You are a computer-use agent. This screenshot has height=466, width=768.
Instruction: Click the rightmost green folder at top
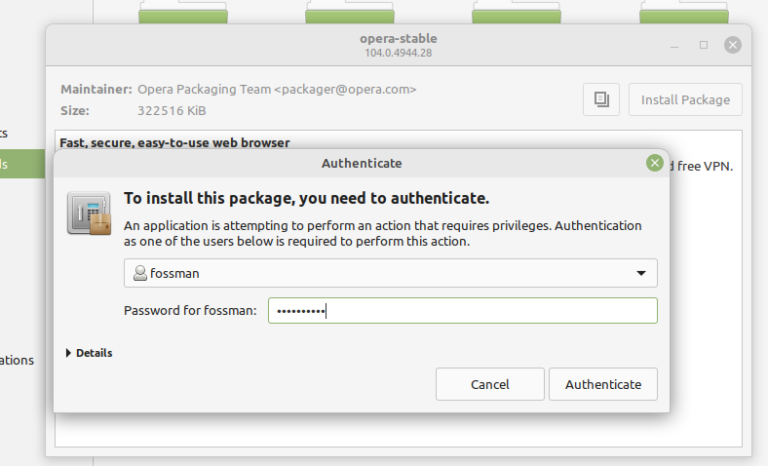[682, 14]
